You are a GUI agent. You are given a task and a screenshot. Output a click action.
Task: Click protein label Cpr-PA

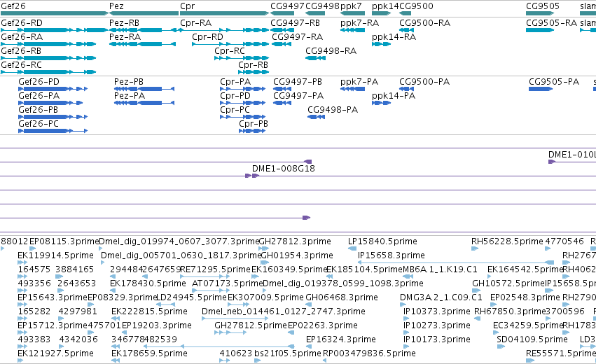pyautogui.click(x=235, y=82)
